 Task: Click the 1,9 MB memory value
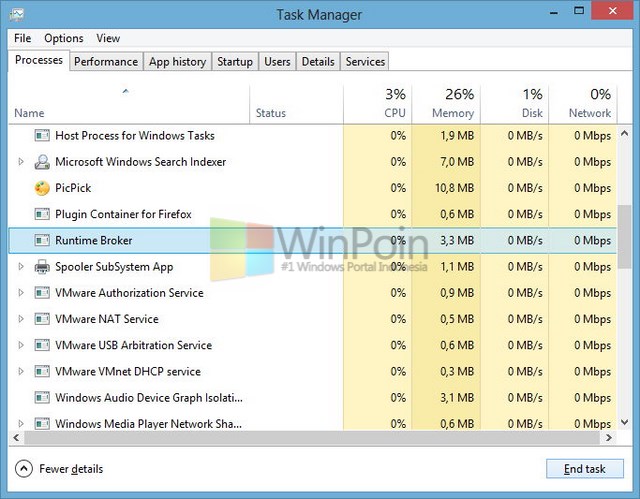pyautogui.click(x=457, y=135)
